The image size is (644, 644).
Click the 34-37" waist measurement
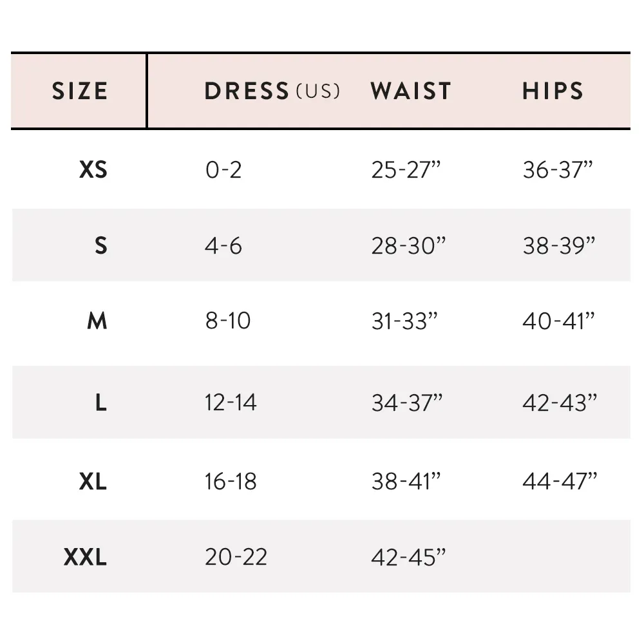point(407,402)
